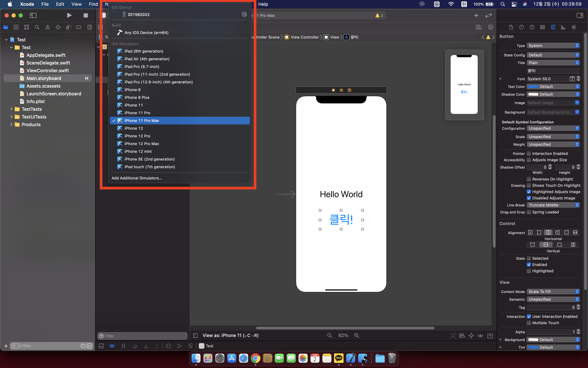Viewport: 588px width, 368px height.
Task: Open the Embed In menu icon
Action: (490, 336)
